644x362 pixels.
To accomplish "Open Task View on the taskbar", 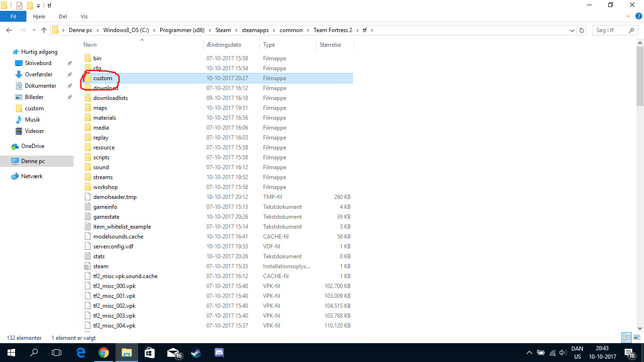I will click(57, 353).
